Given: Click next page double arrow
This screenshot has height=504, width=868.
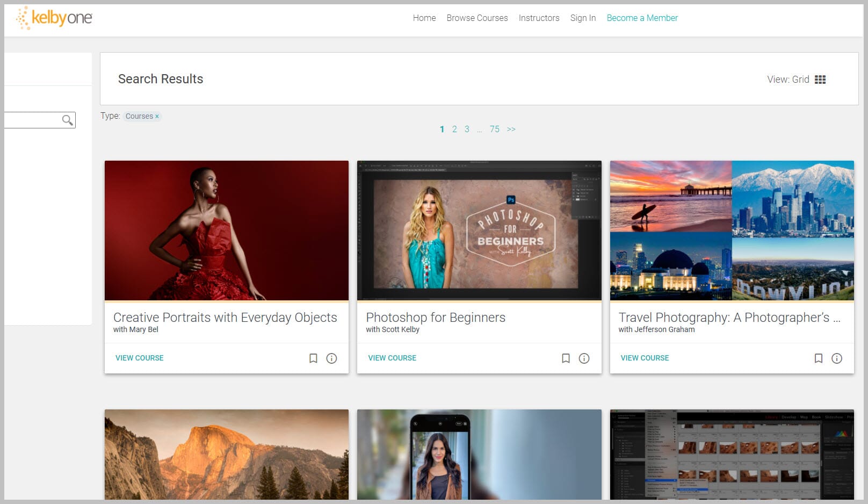Looking at the screenshot, I should [x=511, y=129].
